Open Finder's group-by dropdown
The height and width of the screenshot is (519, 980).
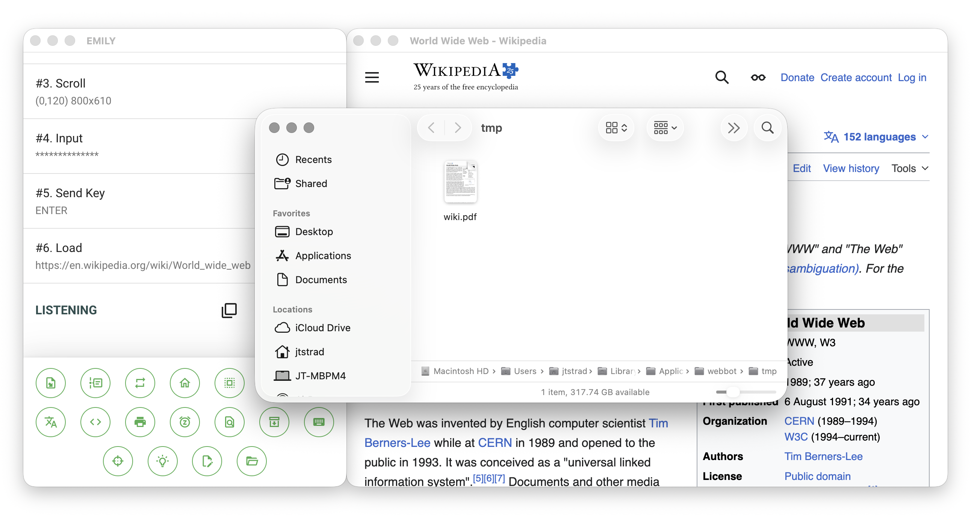point(665,128)
